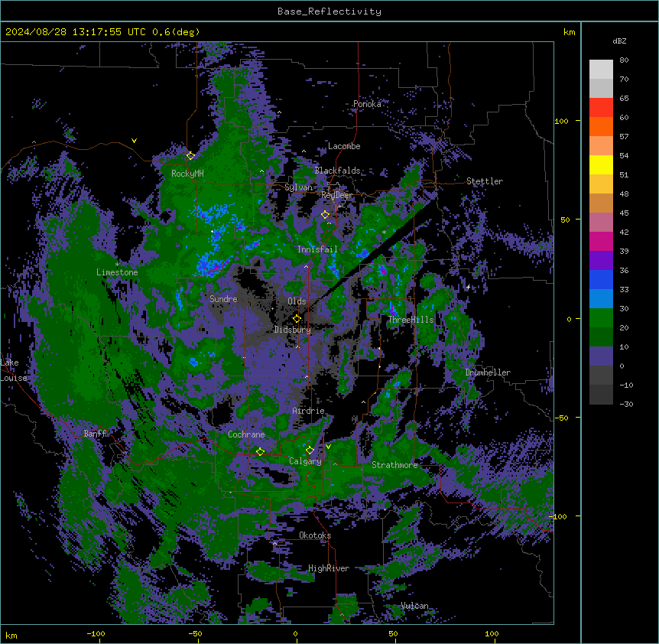Click the legend value -30
The height and width of the screenshot is (644, 659).
point(626,405)
